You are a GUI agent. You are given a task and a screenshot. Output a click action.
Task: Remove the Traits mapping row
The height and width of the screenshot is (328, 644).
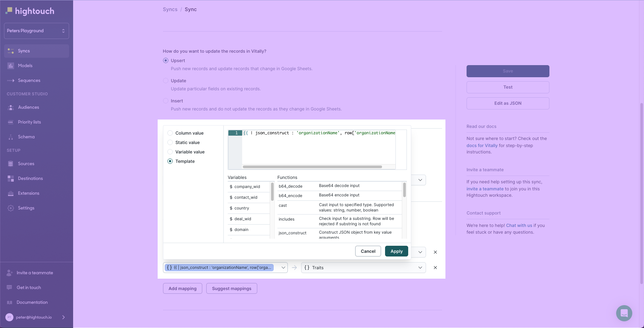click(x=435, y=268)
